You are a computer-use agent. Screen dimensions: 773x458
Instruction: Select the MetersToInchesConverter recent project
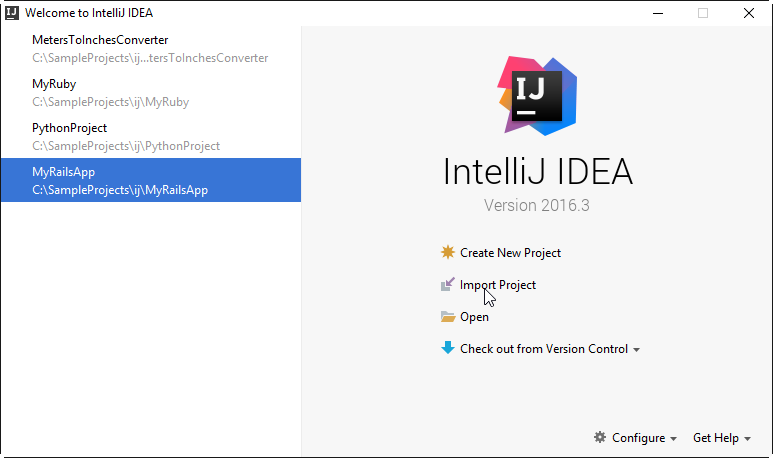pyautogui.click(x=150, y=49)
